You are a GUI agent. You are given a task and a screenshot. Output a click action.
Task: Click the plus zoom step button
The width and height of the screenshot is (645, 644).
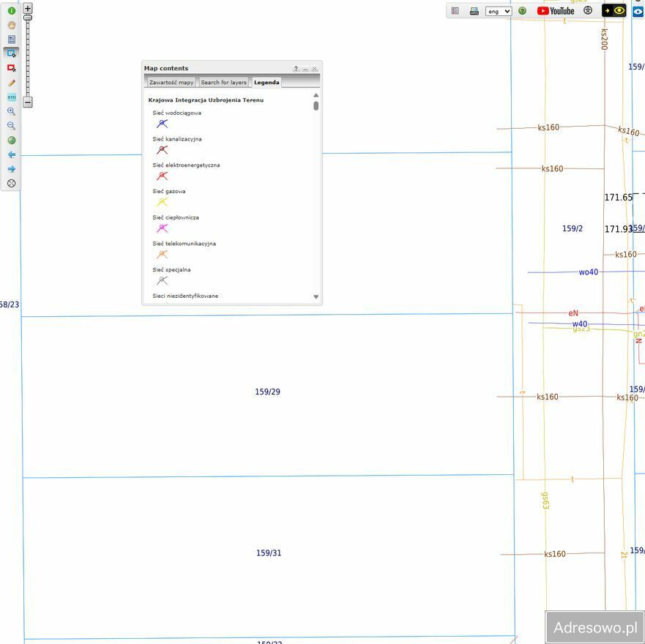28,8
